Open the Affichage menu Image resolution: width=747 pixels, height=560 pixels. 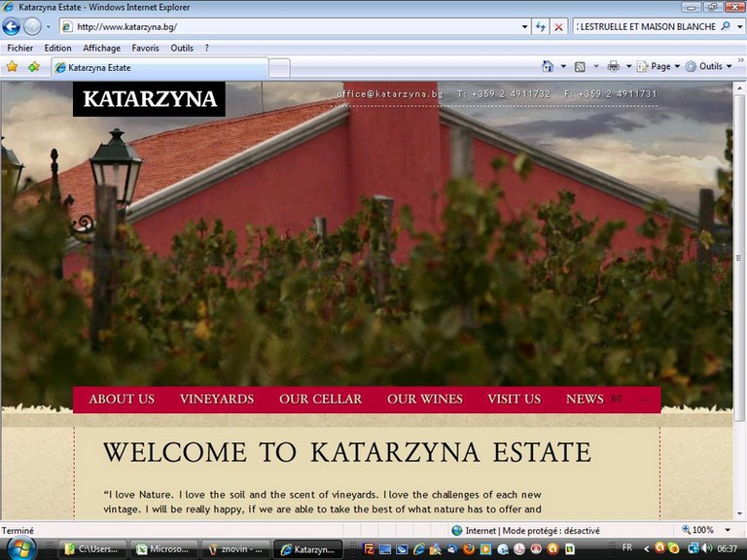point(101,48)
